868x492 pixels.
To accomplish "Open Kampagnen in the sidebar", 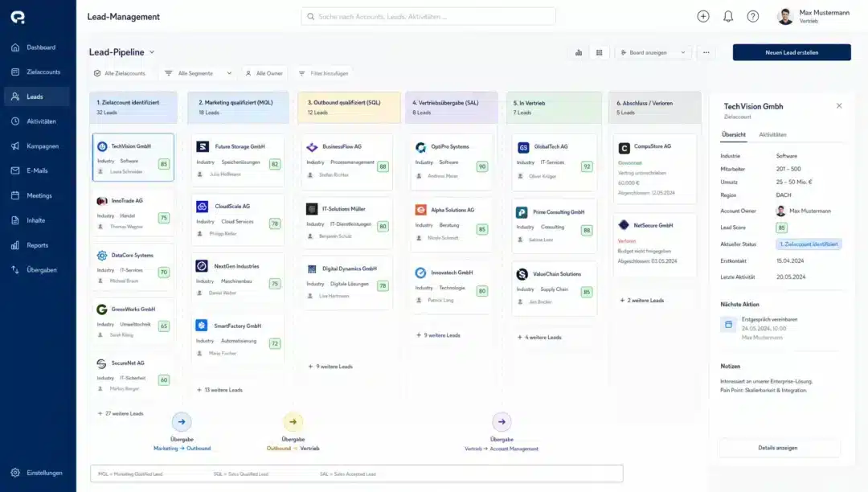I will [36, 146].
